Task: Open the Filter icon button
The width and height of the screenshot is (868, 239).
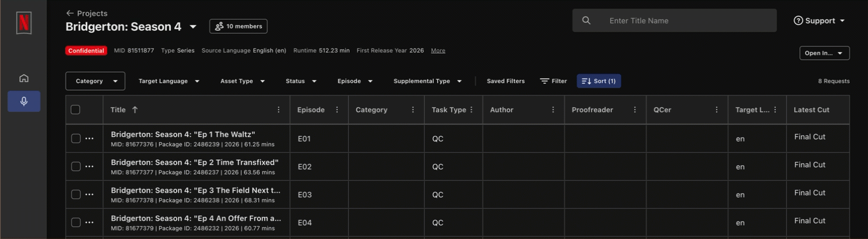Action: [553, 81]
